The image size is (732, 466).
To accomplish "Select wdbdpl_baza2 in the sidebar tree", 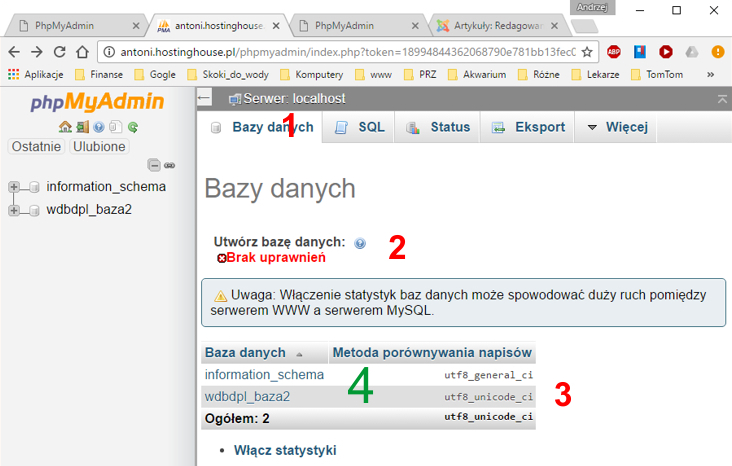I will (x=89, y=209).
